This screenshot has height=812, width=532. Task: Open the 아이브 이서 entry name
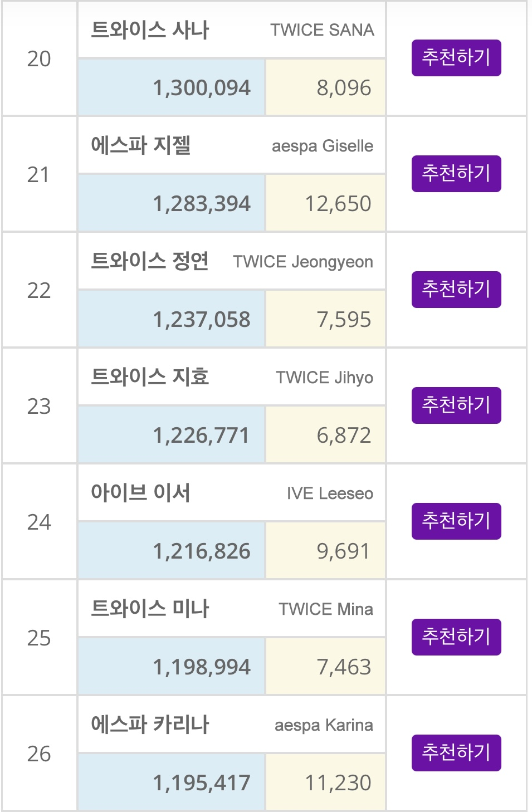pos(141,493)
